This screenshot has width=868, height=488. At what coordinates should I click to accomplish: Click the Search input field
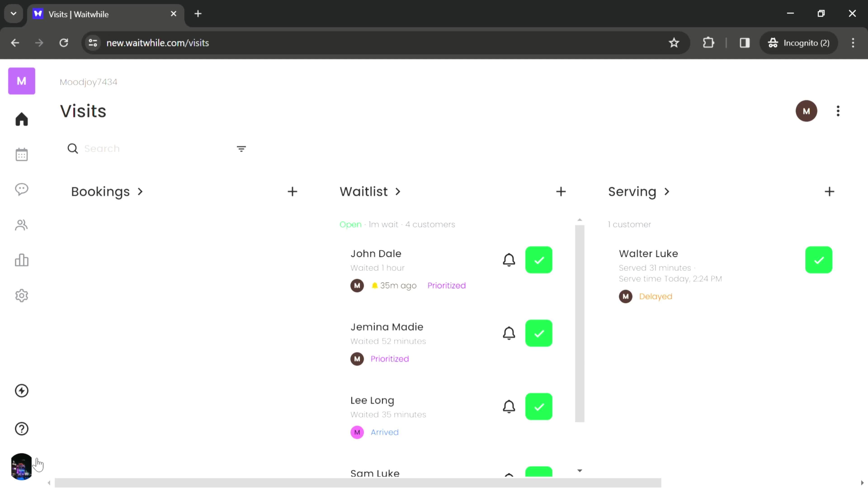[152, 149]
